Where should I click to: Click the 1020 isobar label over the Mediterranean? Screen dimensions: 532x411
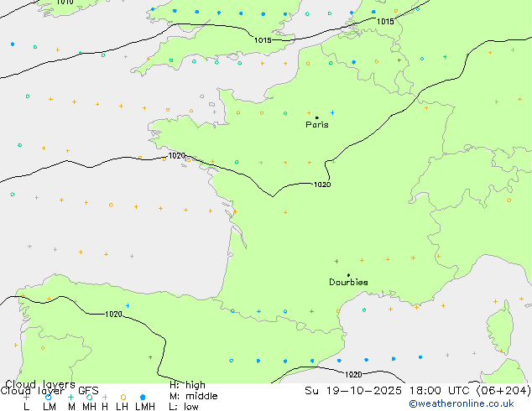(353, 374)
